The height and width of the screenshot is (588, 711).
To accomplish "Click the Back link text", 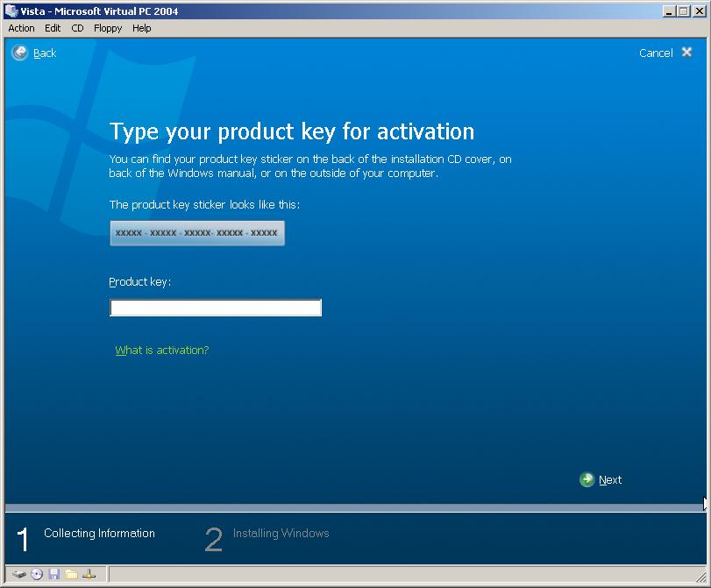I will pos(45,53).
